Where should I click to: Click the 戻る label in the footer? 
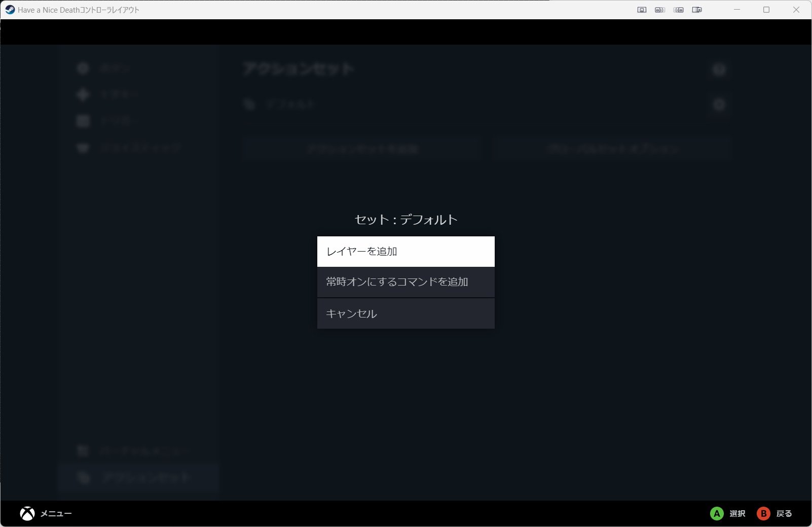(x=784, y=513)
